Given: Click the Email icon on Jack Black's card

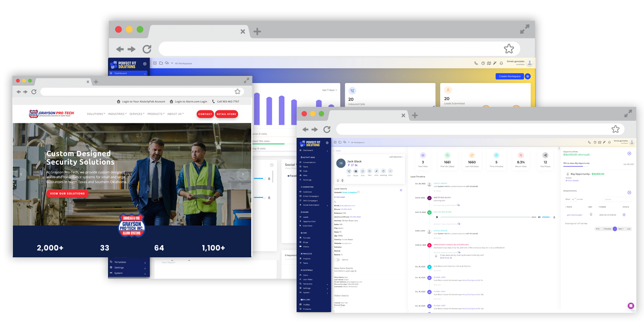Looking at the screenshot, I should coord(356,171).
